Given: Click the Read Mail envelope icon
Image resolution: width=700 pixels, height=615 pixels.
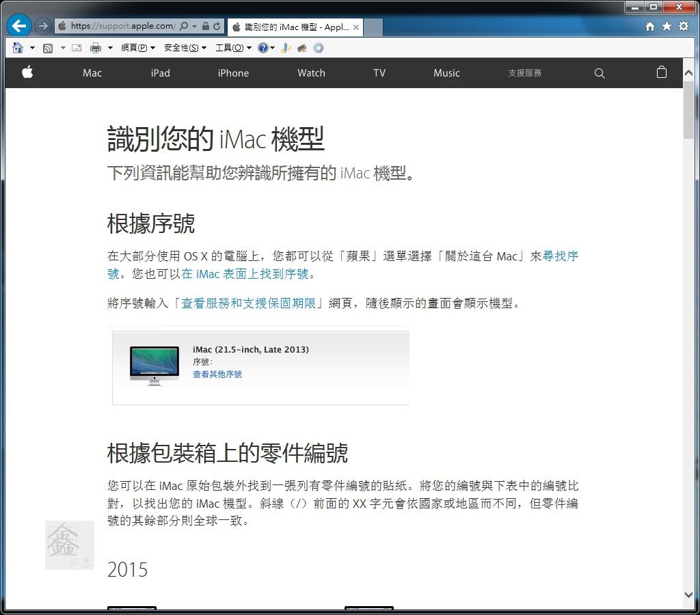Looking at the screenshot, I should tap(77, 48).
